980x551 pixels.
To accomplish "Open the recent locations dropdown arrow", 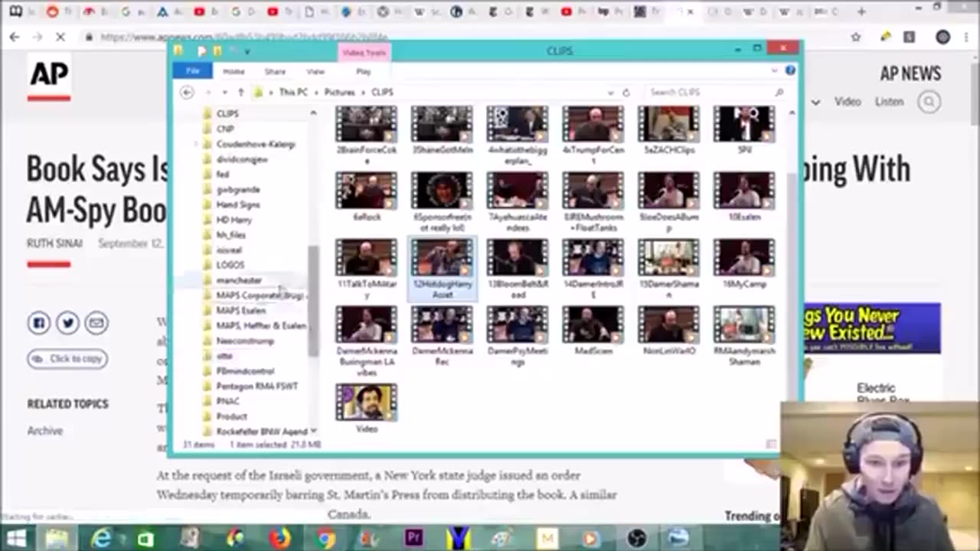I will 224,93.
